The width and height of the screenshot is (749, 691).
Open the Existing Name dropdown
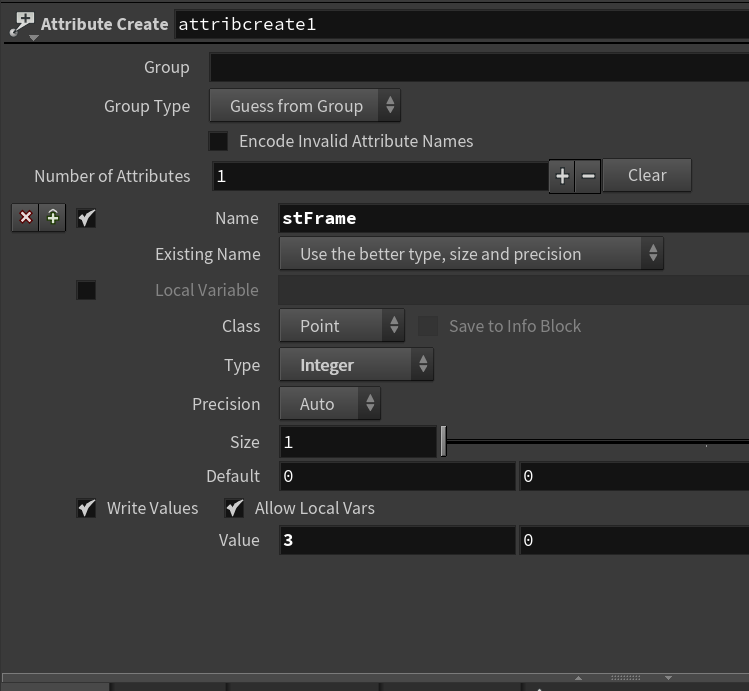pyautogui.click(x=471, y=254)
